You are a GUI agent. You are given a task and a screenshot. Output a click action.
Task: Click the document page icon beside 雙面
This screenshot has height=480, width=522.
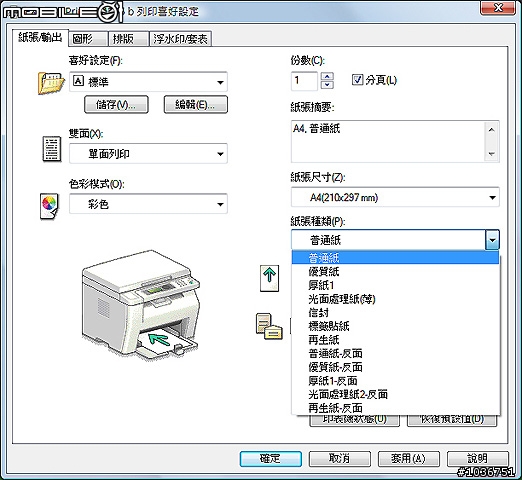tap(52, 149)
